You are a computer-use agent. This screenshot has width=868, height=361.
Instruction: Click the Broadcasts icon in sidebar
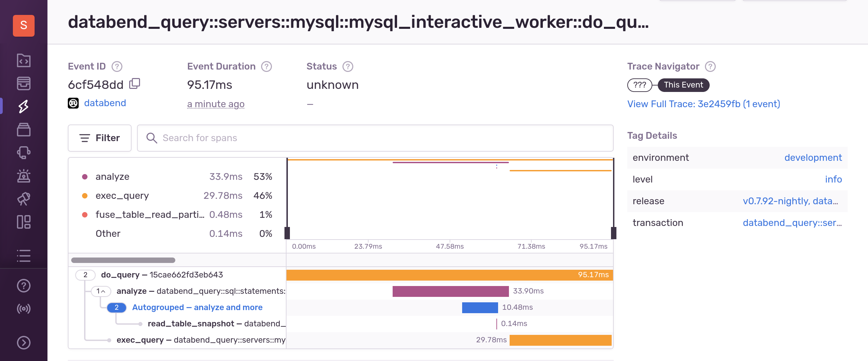pyautogui.click(x=23, y=309)
